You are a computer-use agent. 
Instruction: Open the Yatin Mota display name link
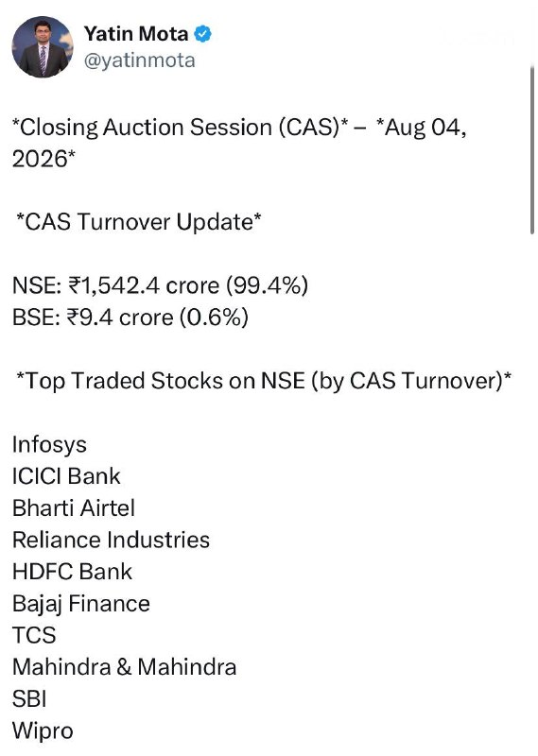[135, 34]
